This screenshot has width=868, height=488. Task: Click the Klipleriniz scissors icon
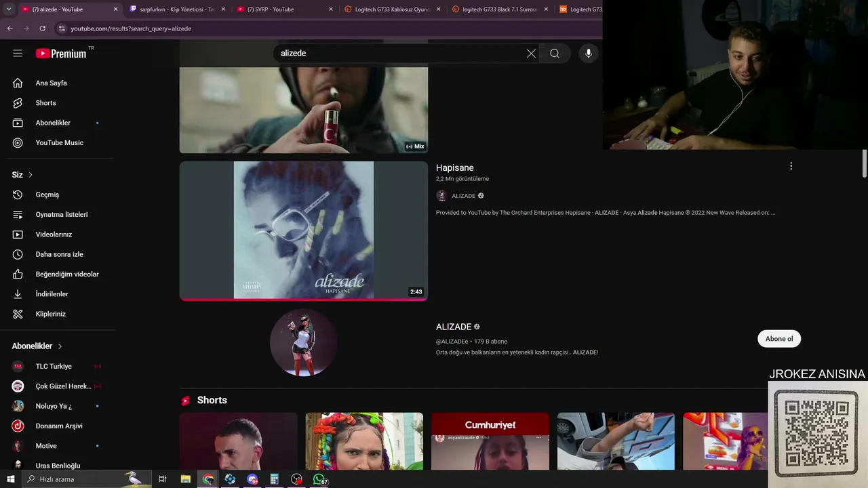coord(18,314)
